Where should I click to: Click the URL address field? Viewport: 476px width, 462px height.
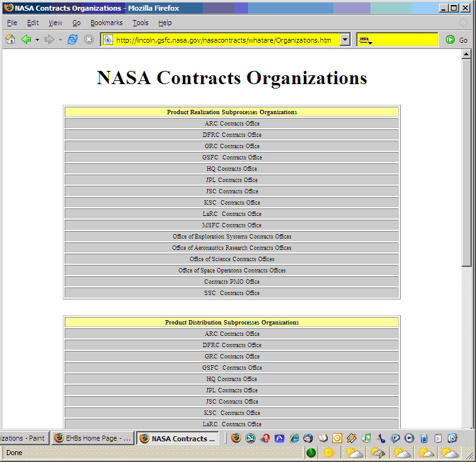tap(227, 40)
